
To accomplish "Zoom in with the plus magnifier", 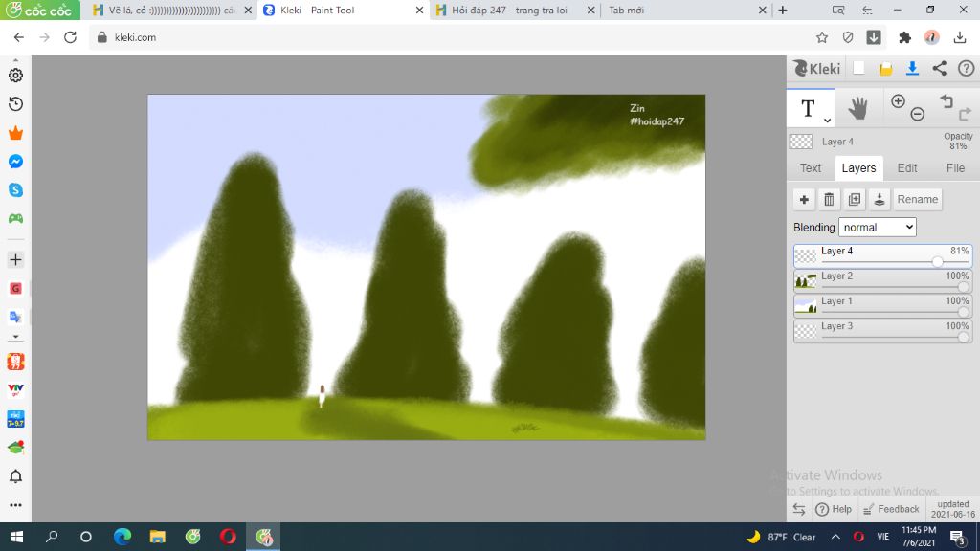I will (898, 101).
